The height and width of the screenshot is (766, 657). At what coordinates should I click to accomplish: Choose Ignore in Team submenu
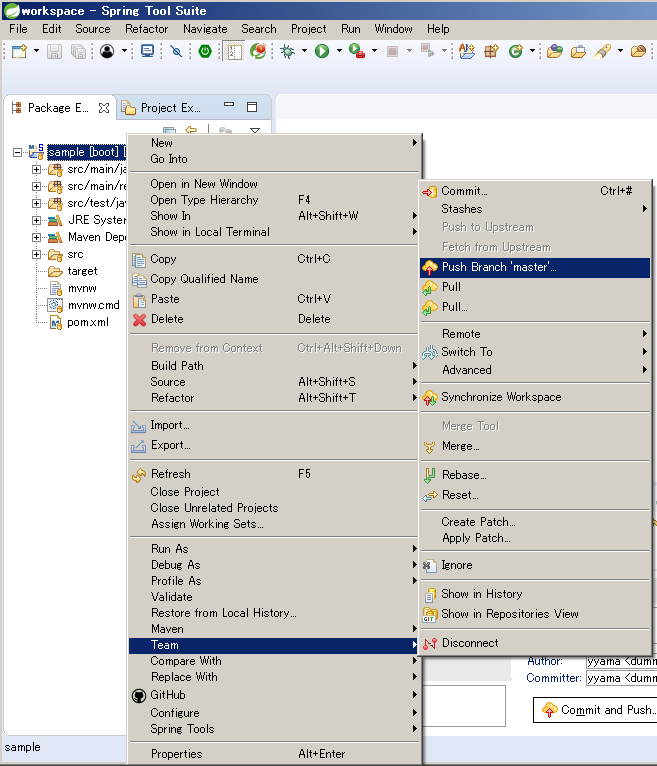pos(535,565)
